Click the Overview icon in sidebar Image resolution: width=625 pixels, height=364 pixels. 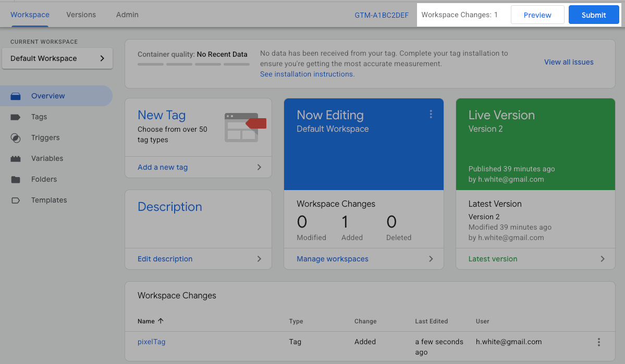16,96
